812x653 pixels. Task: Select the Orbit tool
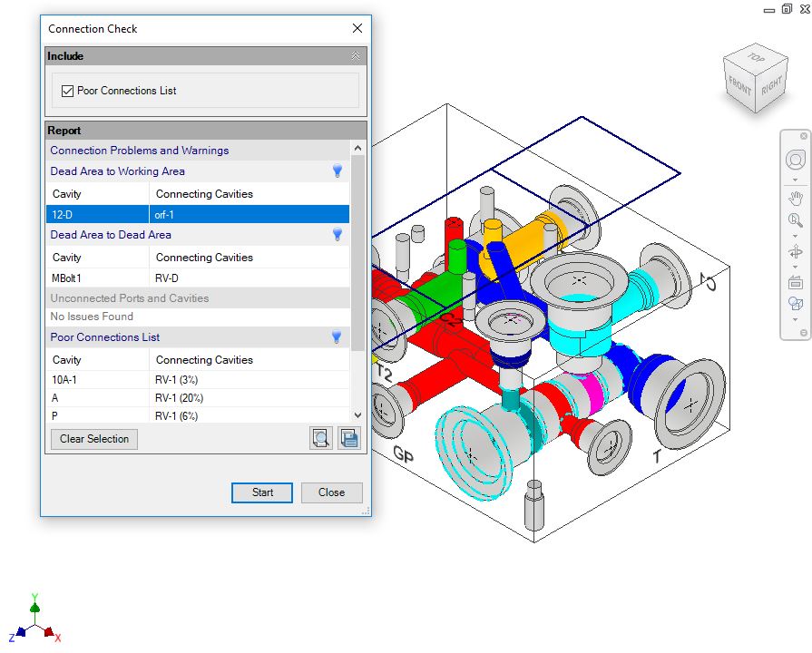coord(796,252)
